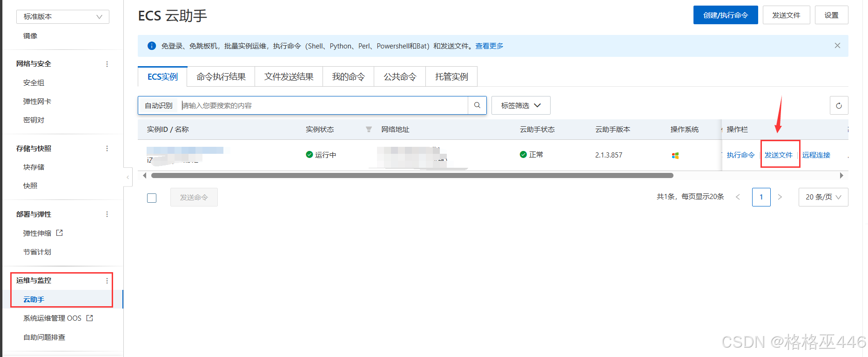Close the blue info banner
Image resolution: width=868 pixels, height=357 pixels.
click(837, 46)
